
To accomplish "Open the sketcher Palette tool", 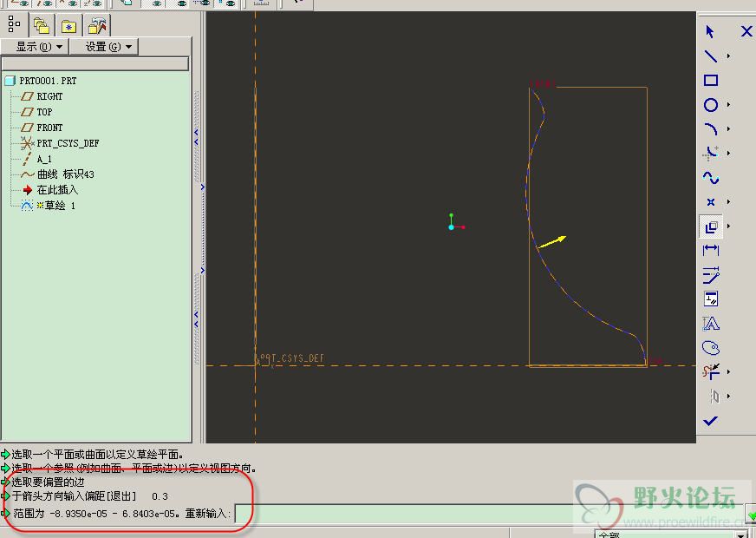I will pos(711,347).
